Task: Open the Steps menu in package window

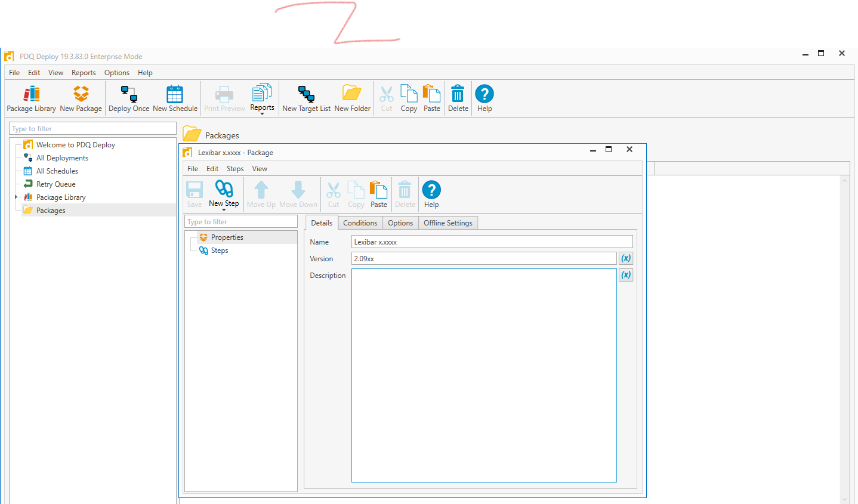Action: [234, 169]
